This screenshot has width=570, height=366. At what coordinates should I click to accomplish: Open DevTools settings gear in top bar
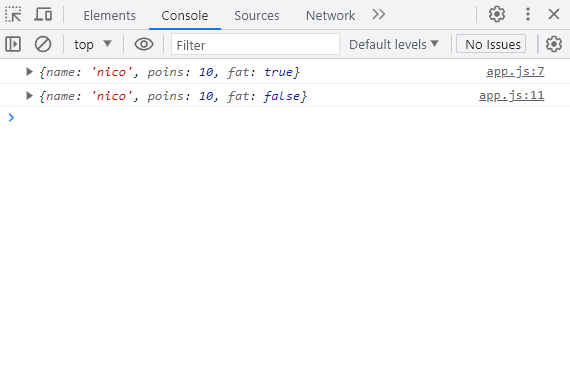(497, 15)
